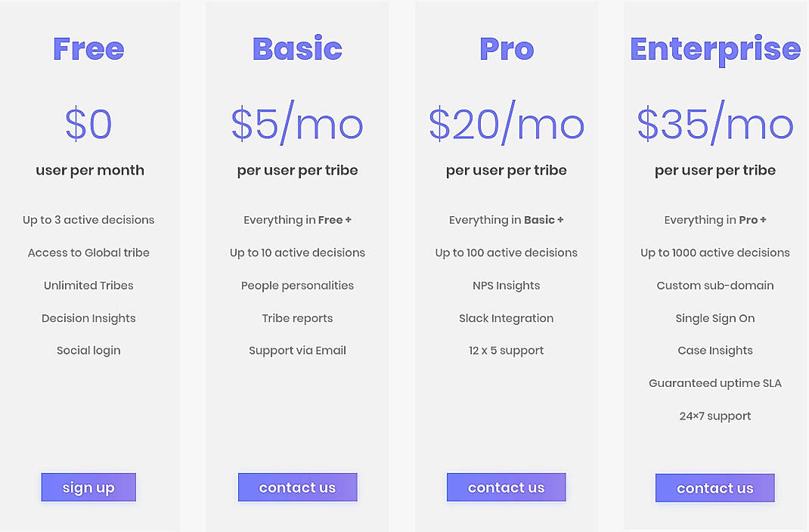
Task: Click the $0 price label
Action: 89,123
